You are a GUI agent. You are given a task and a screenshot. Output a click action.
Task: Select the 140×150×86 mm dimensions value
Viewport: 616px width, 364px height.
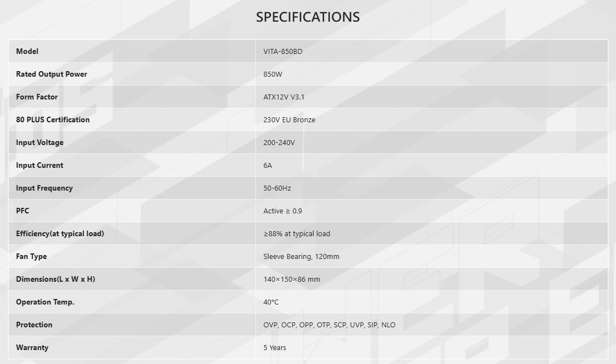(x=292, y=279)
